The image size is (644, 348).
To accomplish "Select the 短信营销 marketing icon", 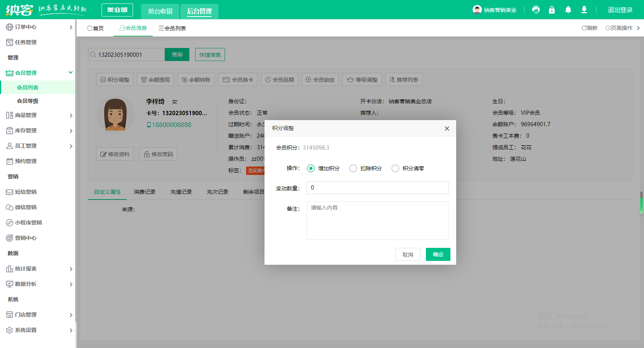I will coord(9,192).
